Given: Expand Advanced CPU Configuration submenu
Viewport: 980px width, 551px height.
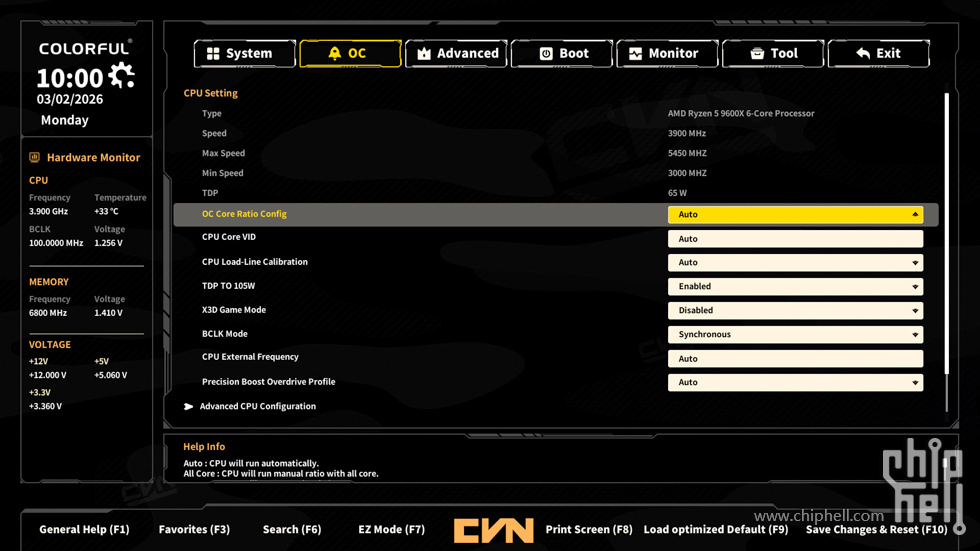Looking at the screenshot, I should pos(257,407).
